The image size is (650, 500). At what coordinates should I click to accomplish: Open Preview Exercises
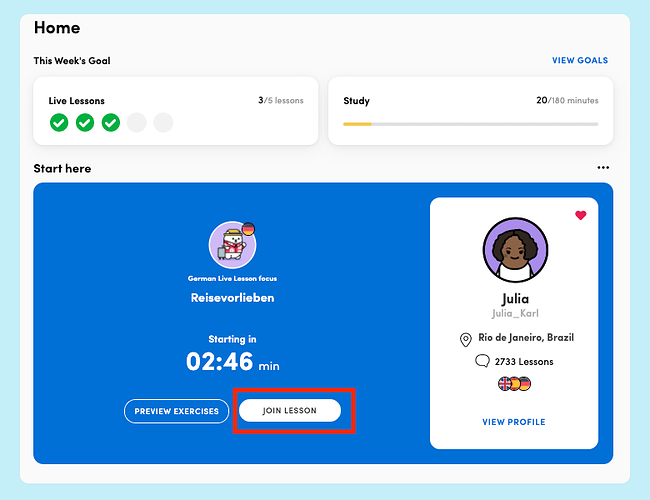click(x=177, y=411)
